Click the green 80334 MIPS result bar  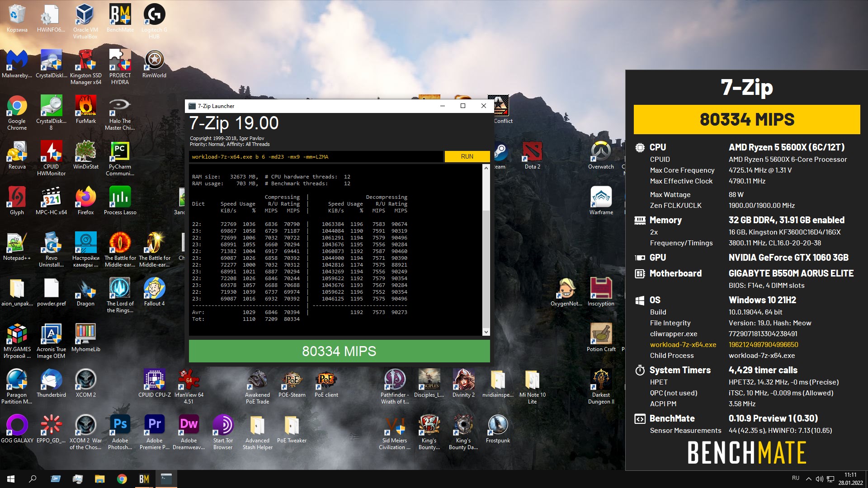[x=339, y=351]
